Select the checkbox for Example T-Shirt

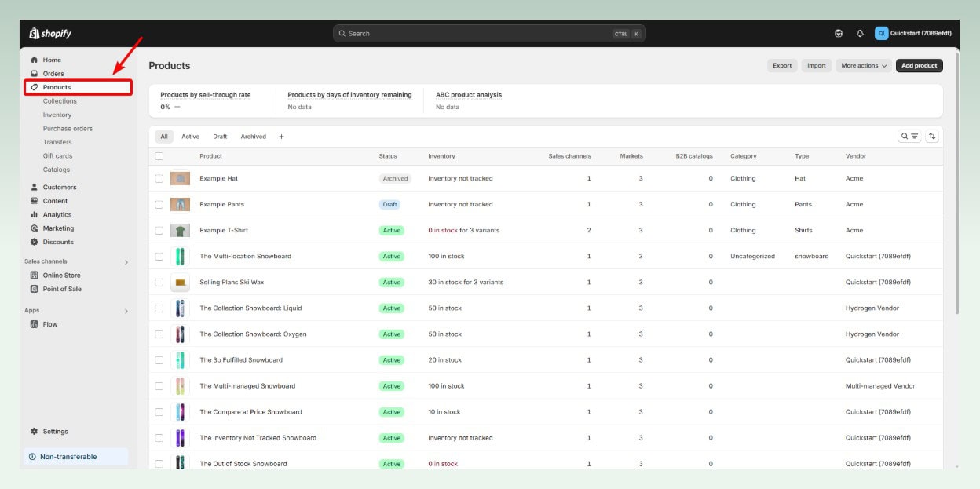coord(159,231)
